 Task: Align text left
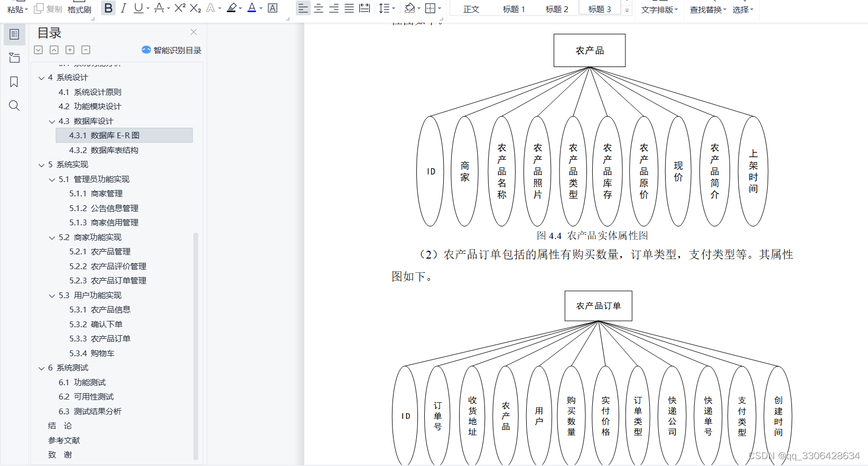pos(303,8)
